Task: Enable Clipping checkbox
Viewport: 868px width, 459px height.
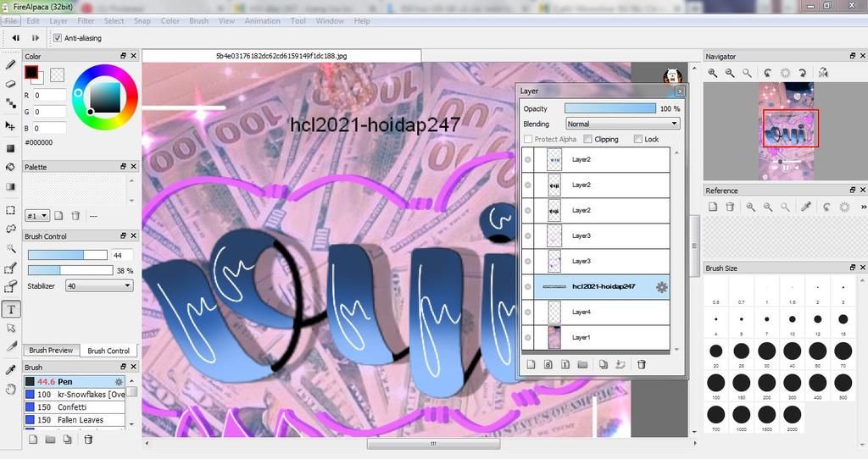Action: [x=588, y=140]
